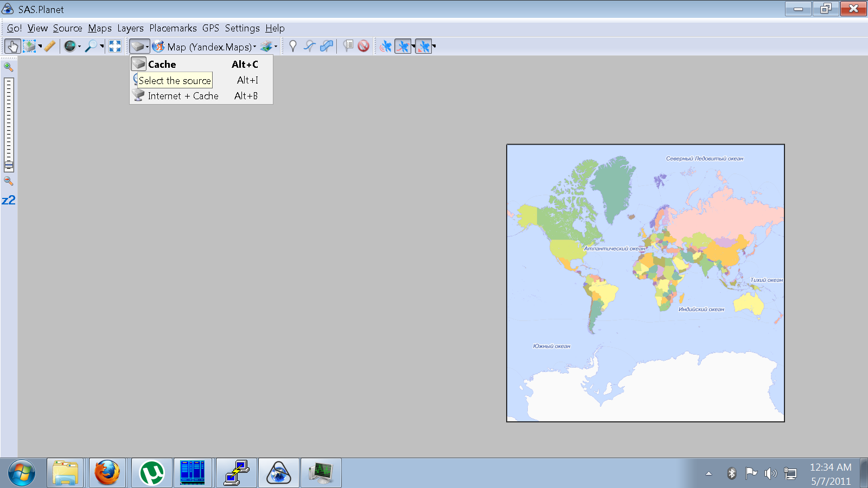Click the red hide-all-placemarks icon
The width and height of the screenshot is (868, 488).
[363, 47]
